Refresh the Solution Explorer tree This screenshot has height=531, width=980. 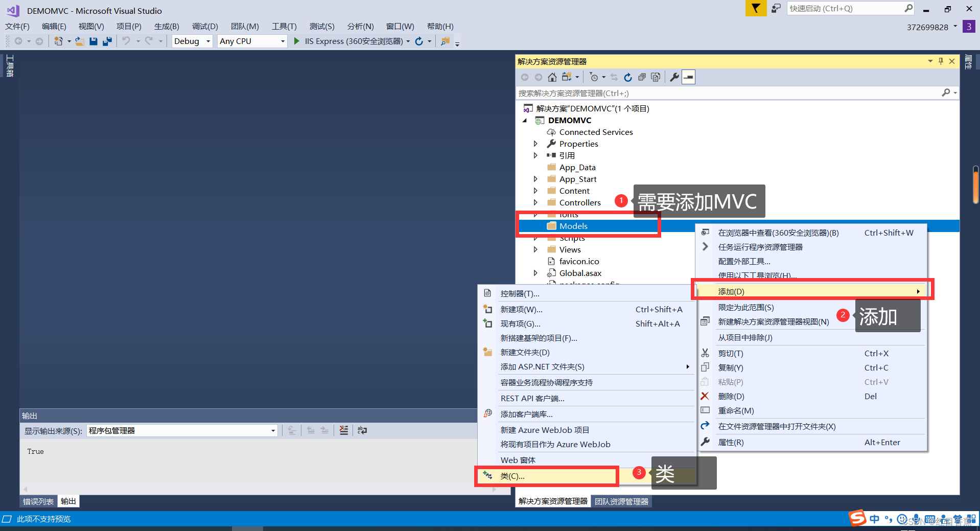point(628,77)
